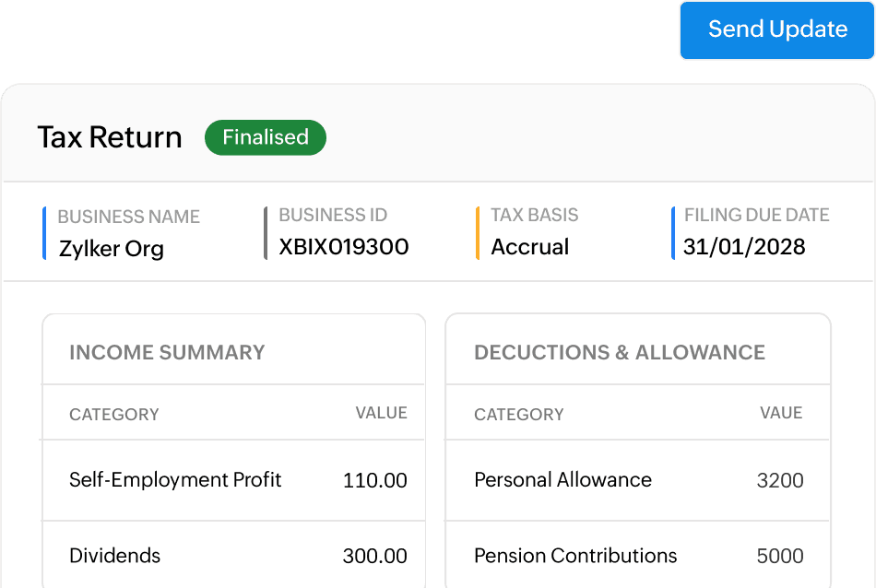Image resolution: width=876 pixels, height=588 pixels.
Task: Click the Self-Employment Profit value 110.00
Action: coord(374,480)
